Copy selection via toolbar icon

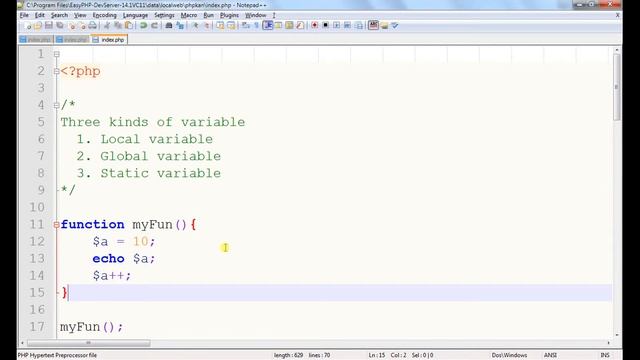tap(118, 26)
